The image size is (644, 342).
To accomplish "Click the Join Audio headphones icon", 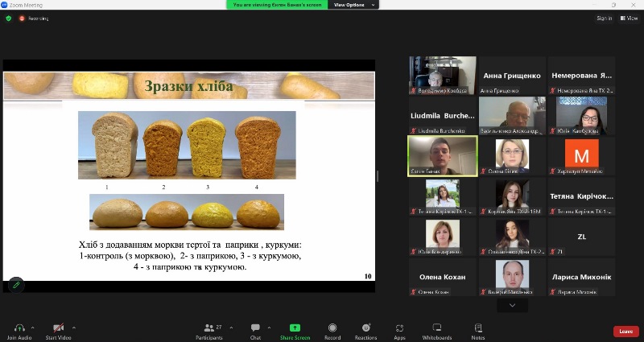I will tap(19, 328).
